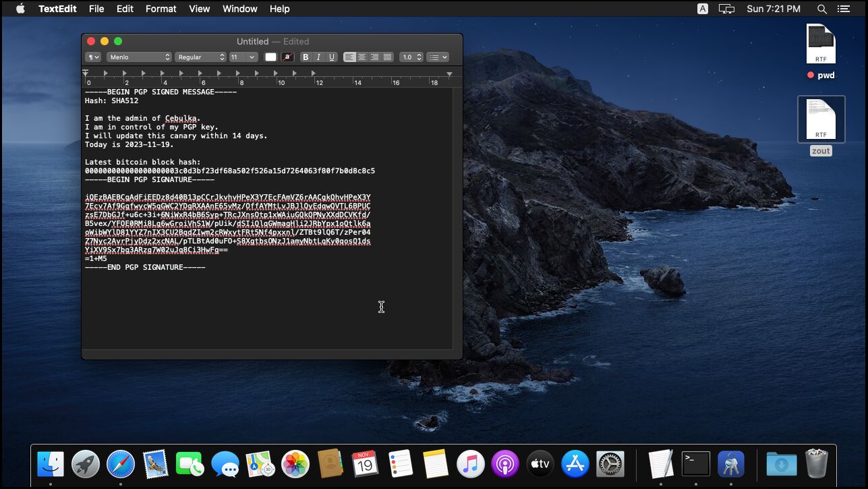
Task: Open the Edit menu
Action: (x=125, y=9)
